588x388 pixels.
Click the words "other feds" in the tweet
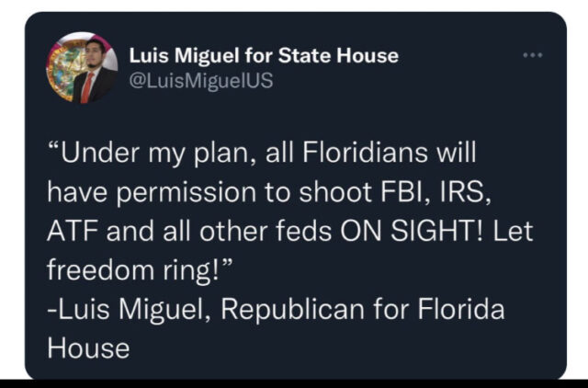pyautogui.click(x=266, y=231)
